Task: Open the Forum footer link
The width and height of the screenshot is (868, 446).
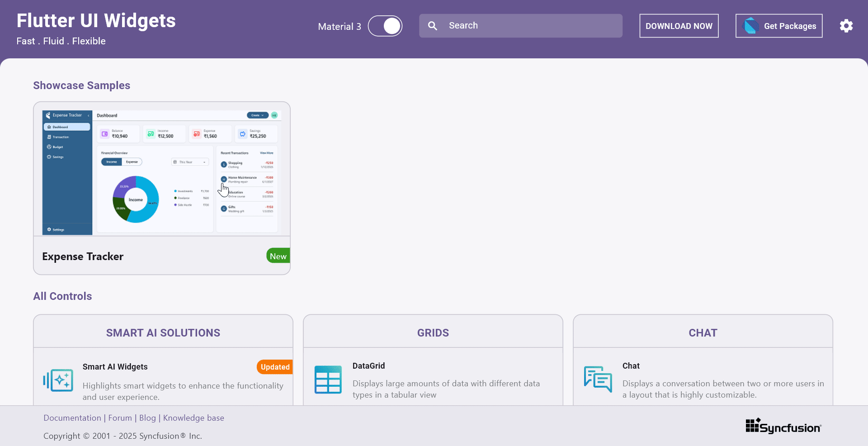Action: tap(120, 418)
